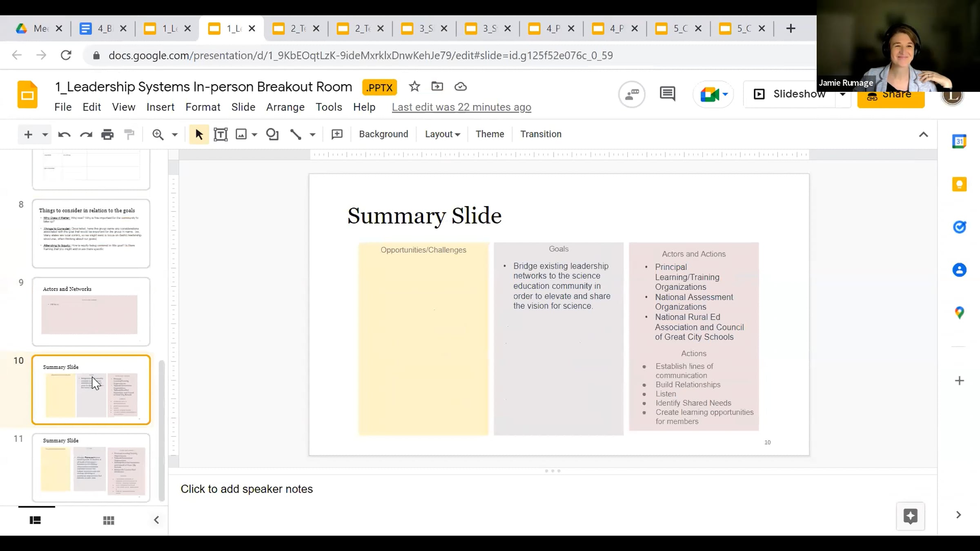Viewport: 980px width, 551px height.
Task: Click the Background button
Action: pyautogui.click(x=383, y=134)
